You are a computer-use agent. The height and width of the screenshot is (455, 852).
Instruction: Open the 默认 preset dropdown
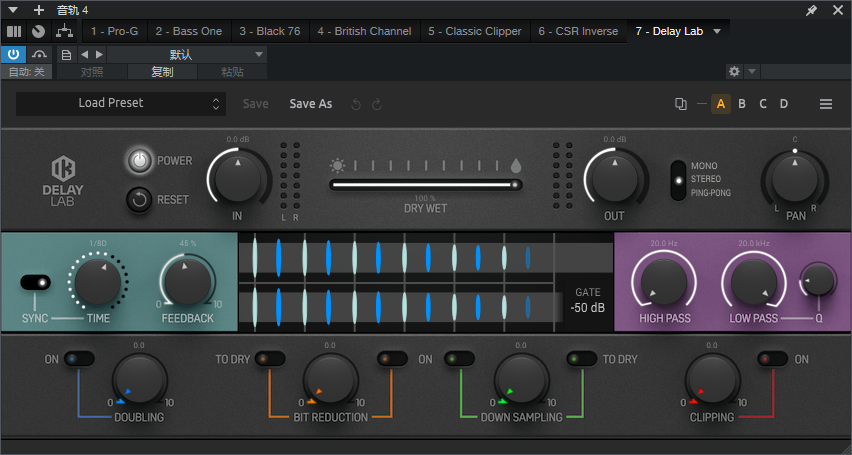click(187, 54)
